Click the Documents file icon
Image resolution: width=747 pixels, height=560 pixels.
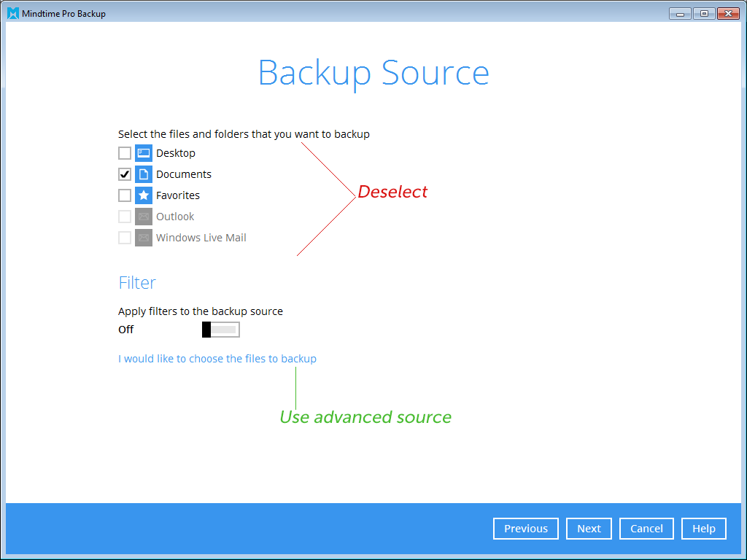pos(144,174)
